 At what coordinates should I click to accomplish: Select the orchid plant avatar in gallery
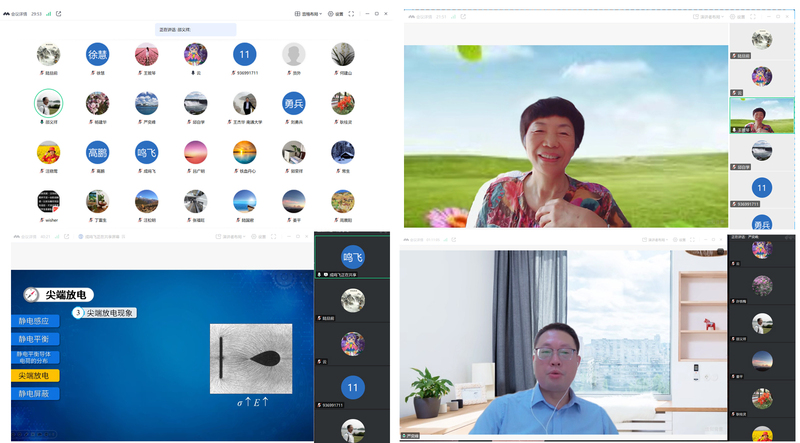pos(342,54)
